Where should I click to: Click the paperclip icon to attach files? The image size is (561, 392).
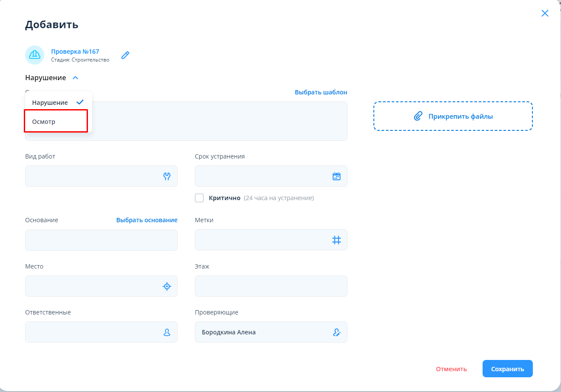click(418, 116)
